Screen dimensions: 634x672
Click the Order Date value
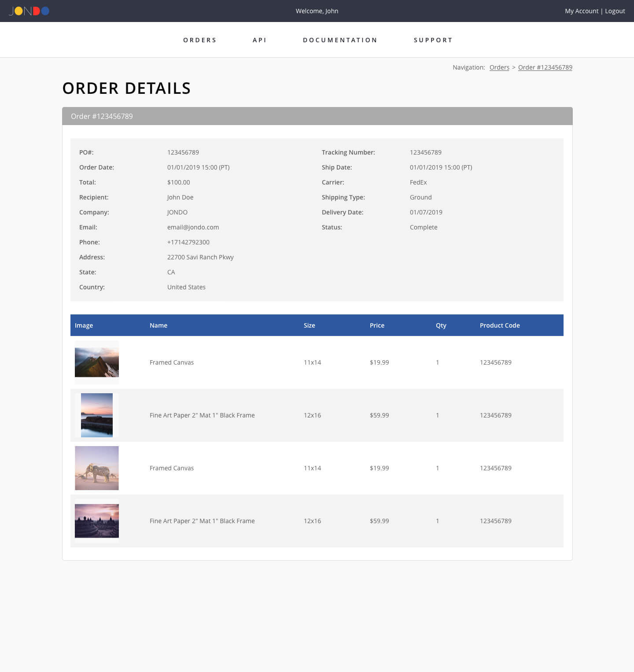tap(198, 167)
